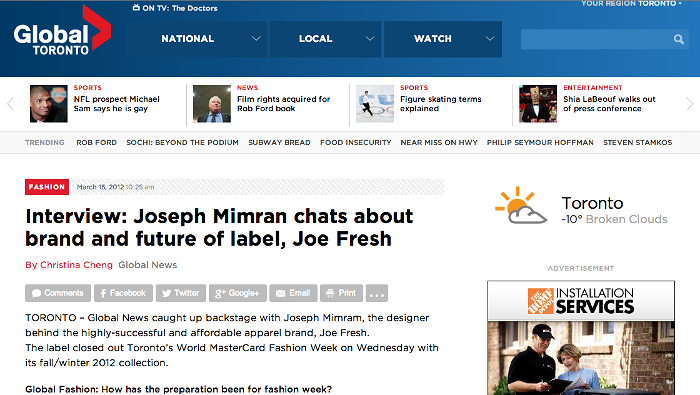Open the figure skating story thumbnail

pos(375,104)
